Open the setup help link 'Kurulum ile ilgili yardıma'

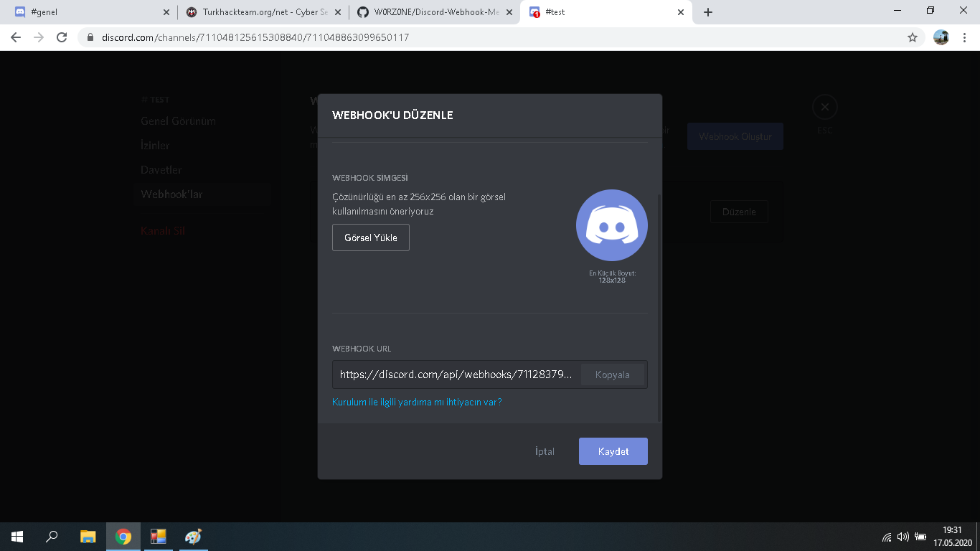(417, 402)
